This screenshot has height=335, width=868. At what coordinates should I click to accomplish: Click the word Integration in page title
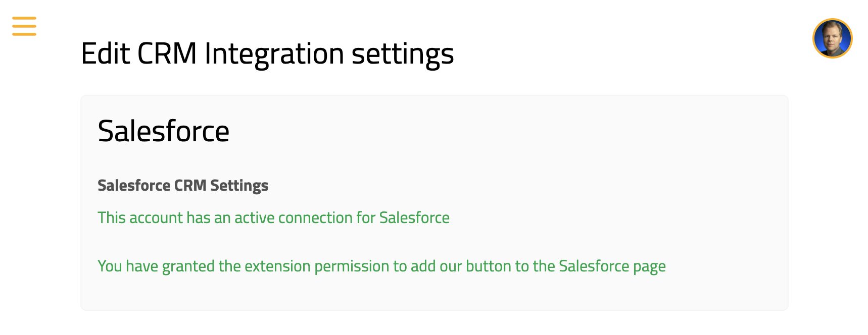[x=274, y=53]
